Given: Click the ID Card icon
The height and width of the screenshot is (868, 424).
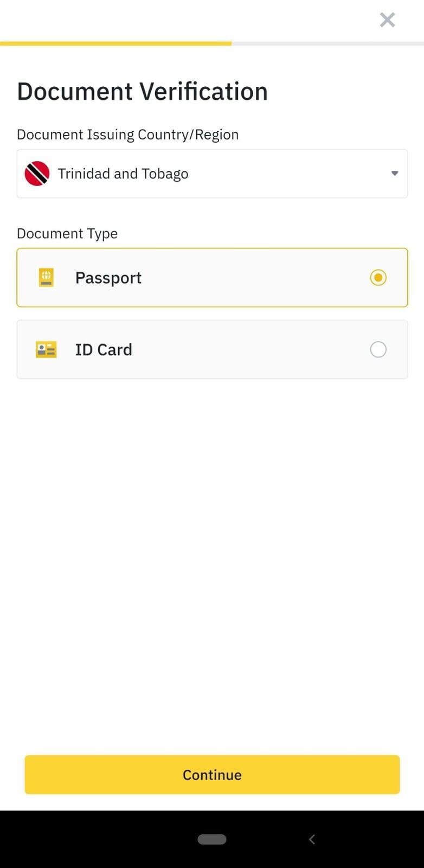Looking at the screenshot, I should pyautogui.click(x=46, y=350).
